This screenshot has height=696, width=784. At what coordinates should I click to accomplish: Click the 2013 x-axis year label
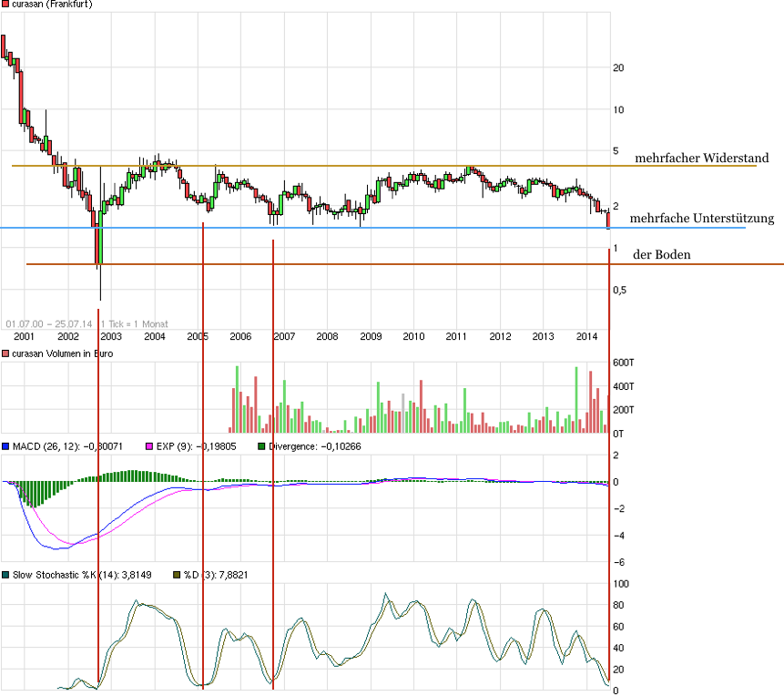[x=543, y=336]
